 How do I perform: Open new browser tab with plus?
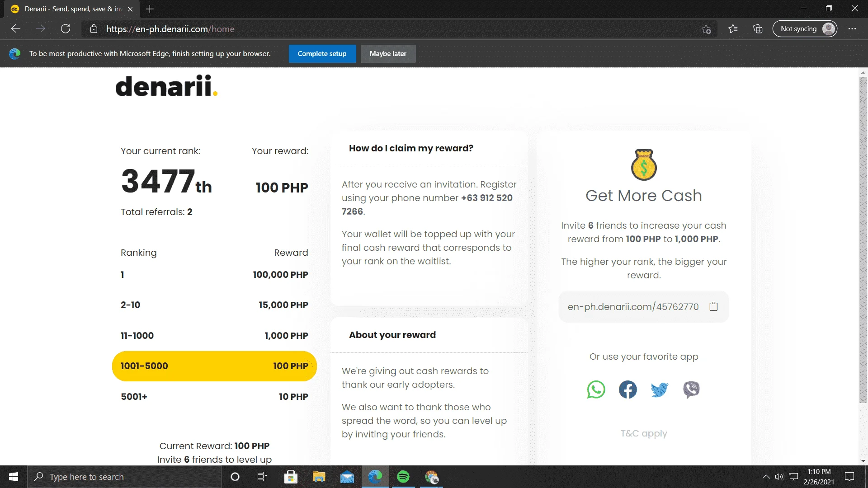150,9
